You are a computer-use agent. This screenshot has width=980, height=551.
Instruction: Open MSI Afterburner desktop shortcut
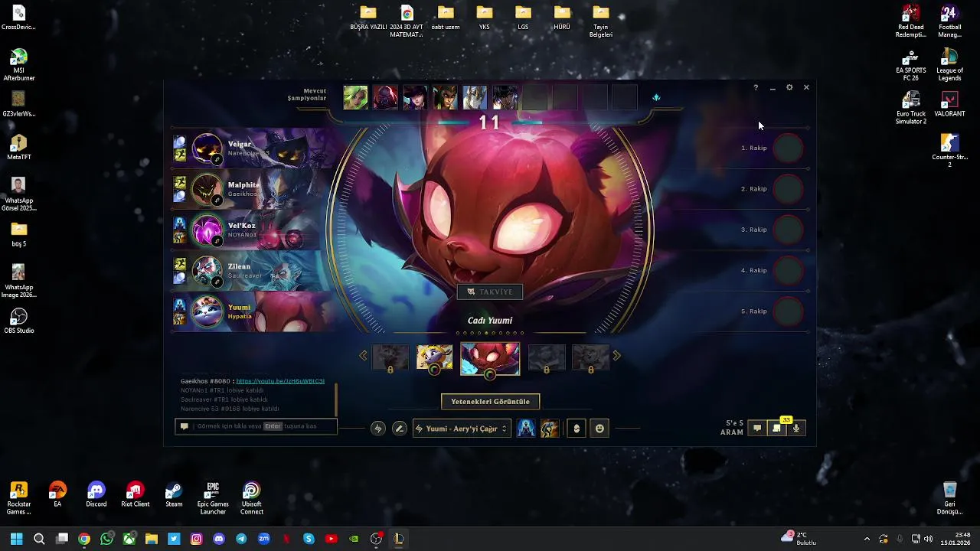point(19,65)
